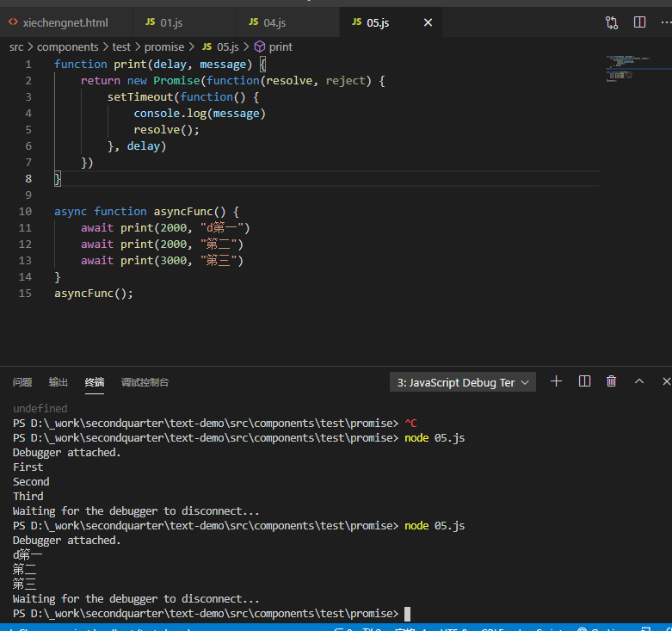The image size is (672, 631).
Task: Click the 'components' breadcrumb segment
Action: (x=67, y=46)
